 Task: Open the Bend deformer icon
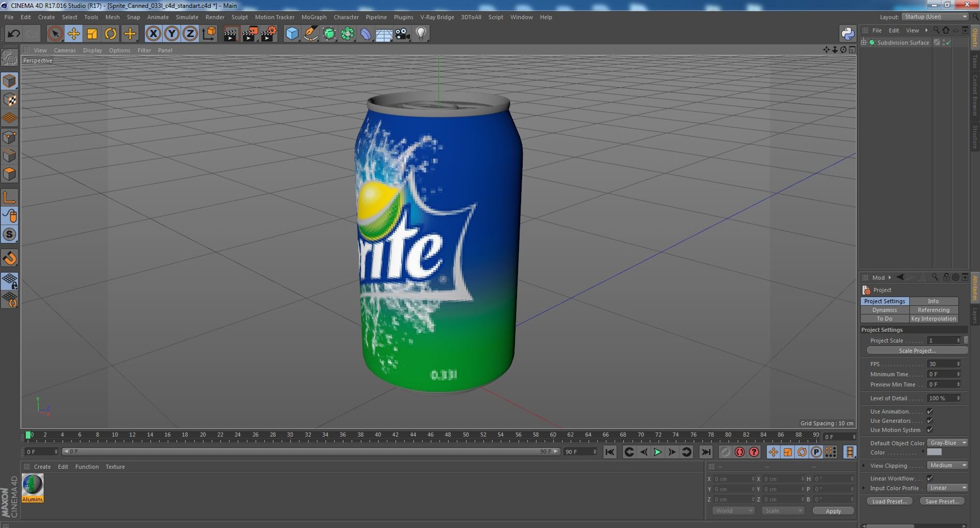point(366,34)
